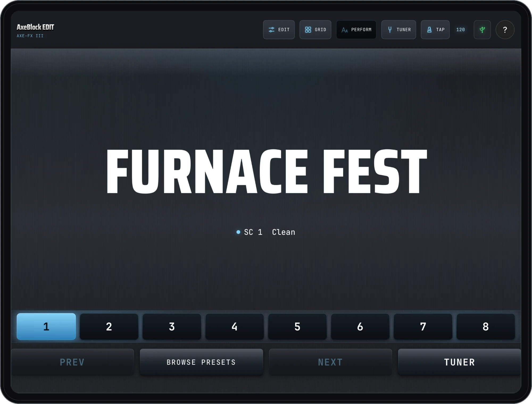Select scene 4
The image size is (532, 404).
click(x=235, y=326)
